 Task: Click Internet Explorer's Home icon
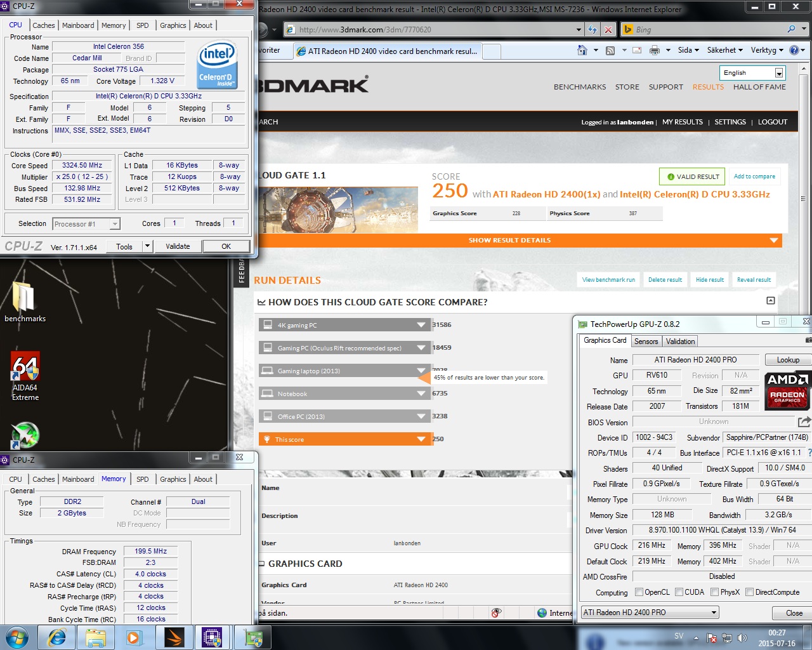point(582,50)
